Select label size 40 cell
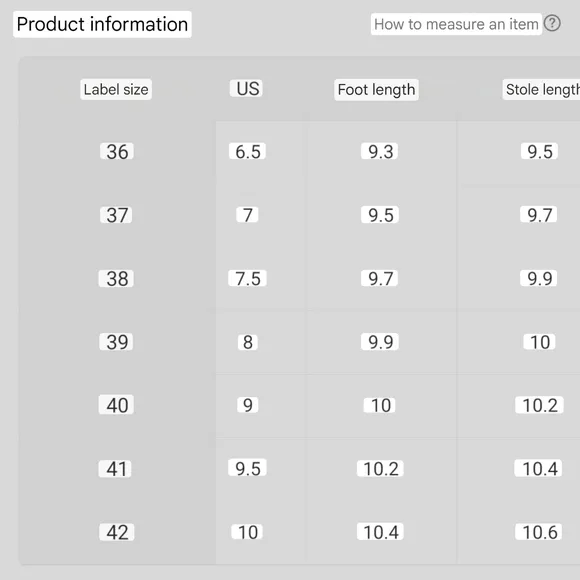The height and width of the screenshot is (580, 580). [116, 405]
